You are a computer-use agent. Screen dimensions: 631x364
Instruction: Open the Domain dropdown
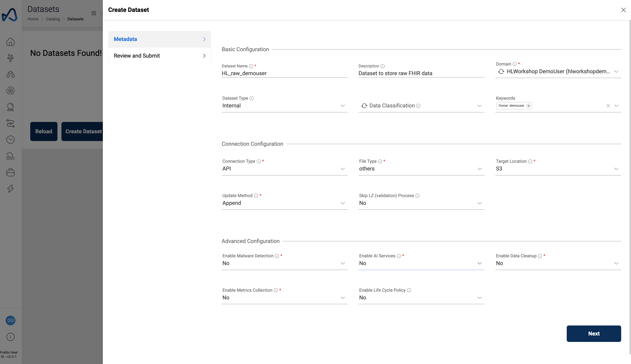click(558, 72)
